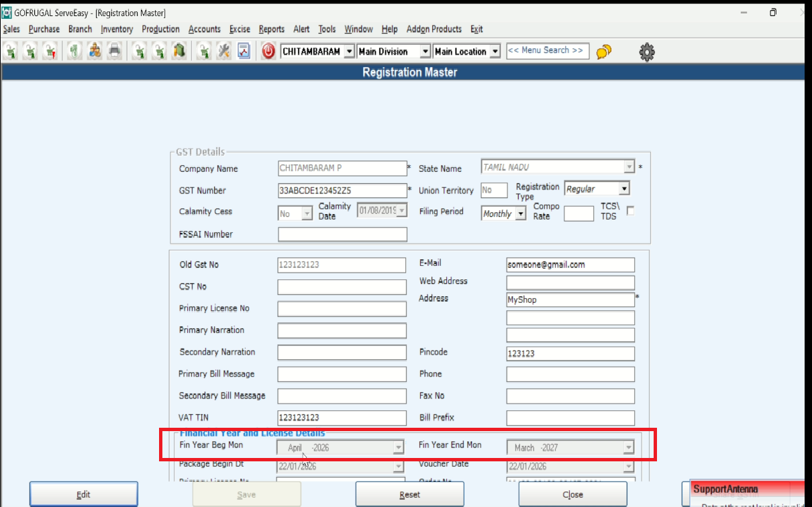This screenshot has width=812, height=507.
Task: Open the Main Location dropdown arrow
Action: point(495,52)
